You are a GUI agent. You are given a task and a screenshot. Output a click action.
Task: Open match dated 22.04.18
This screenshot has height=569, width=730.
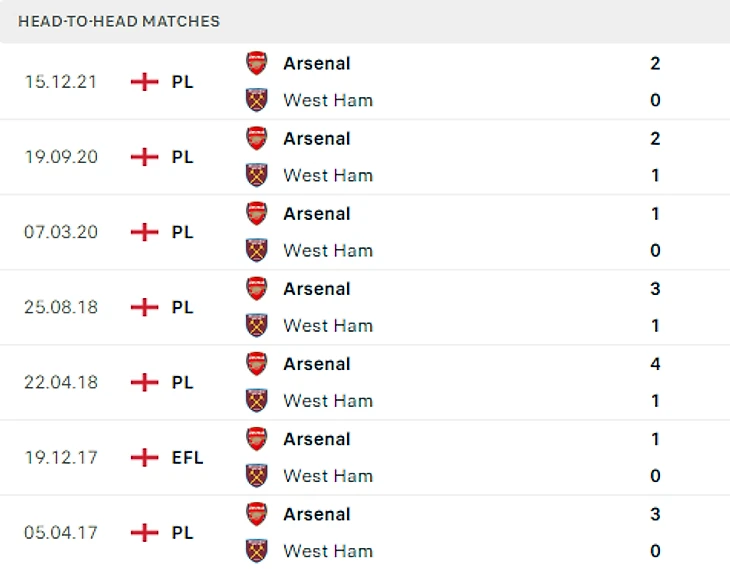[61, 382]
